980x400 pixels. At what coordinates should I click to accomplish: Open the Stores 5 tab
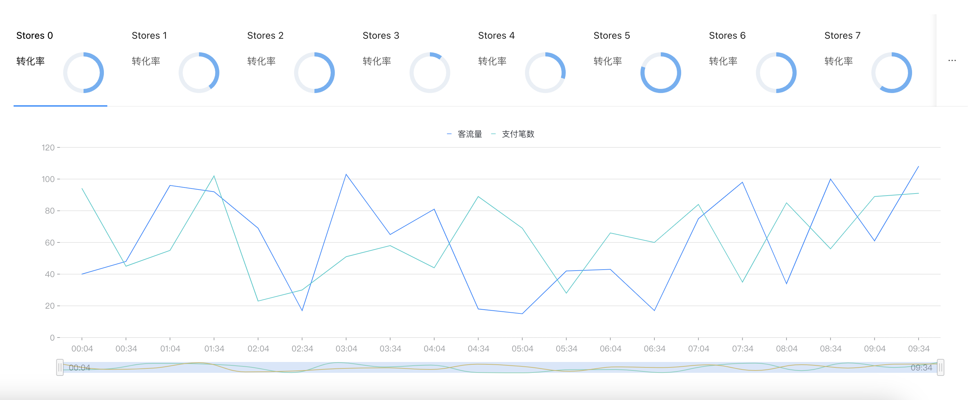coord(638,61)
